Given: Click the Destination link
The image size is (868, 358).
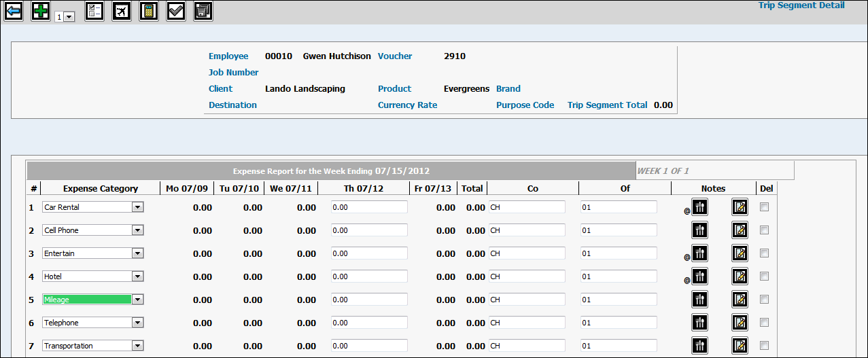Looking at the screenshot, I should (232, 105).
